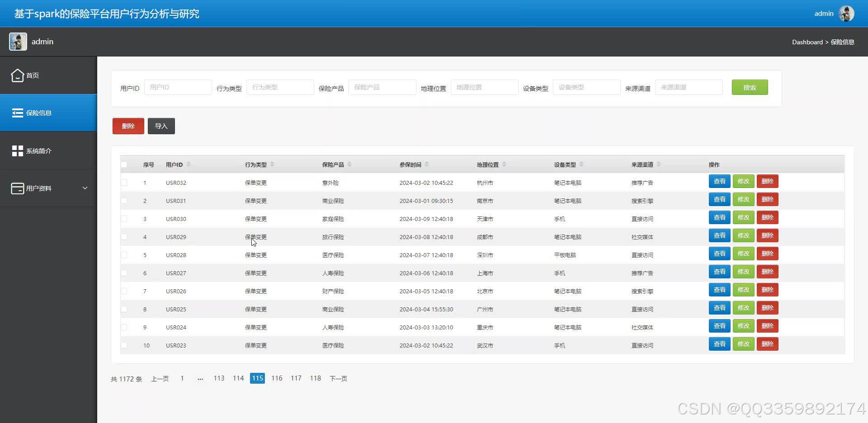Check the row checkbox for USR031

coord(124,201)
